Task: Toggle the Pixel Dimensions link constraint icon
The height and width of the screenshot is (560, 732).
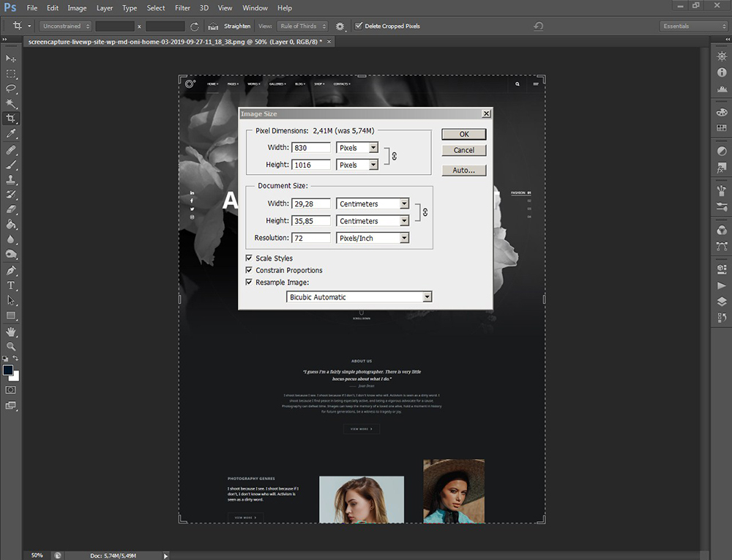Action: [x=395, y=157]
